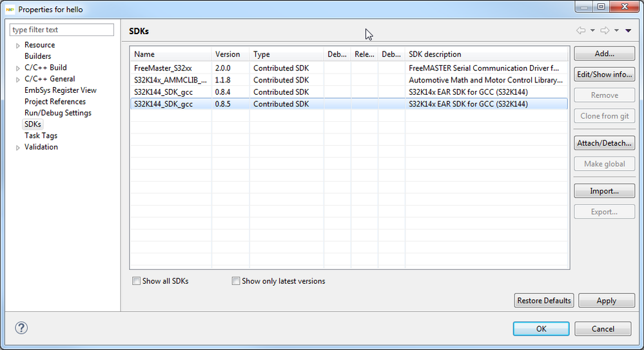Toggle Show only latest versions checkbox
The width and height of the screenshot is (644, 350).
pos(236,281)
